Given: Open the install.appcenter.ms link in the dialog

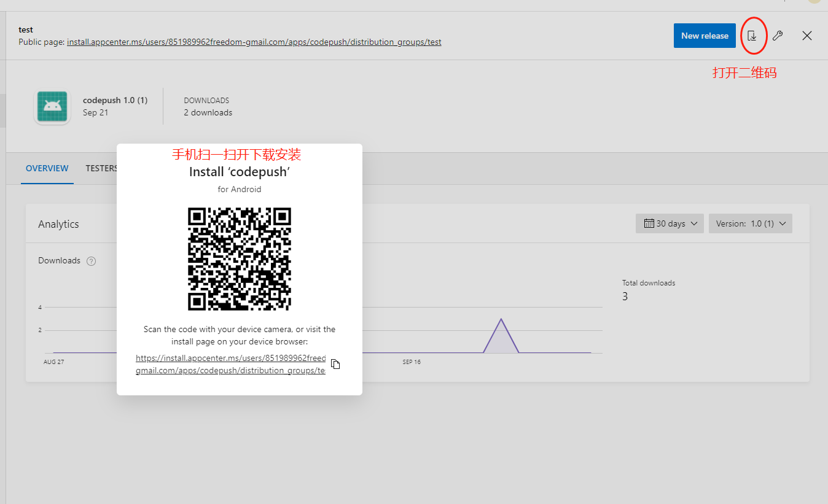Looking at the screenshot, I should click(x=231, y=364).
